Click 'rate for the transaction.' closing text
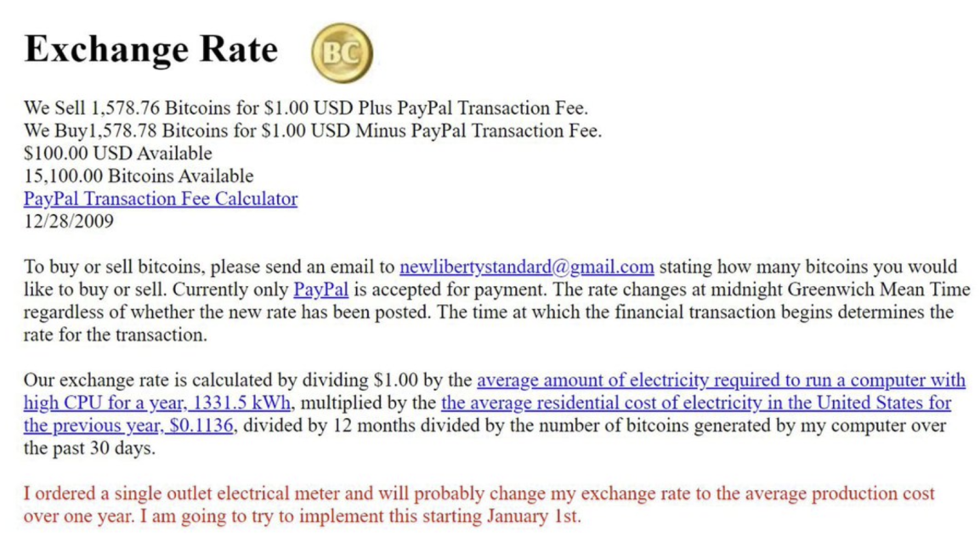Screen dimensions: 980x552 point(115,335)
